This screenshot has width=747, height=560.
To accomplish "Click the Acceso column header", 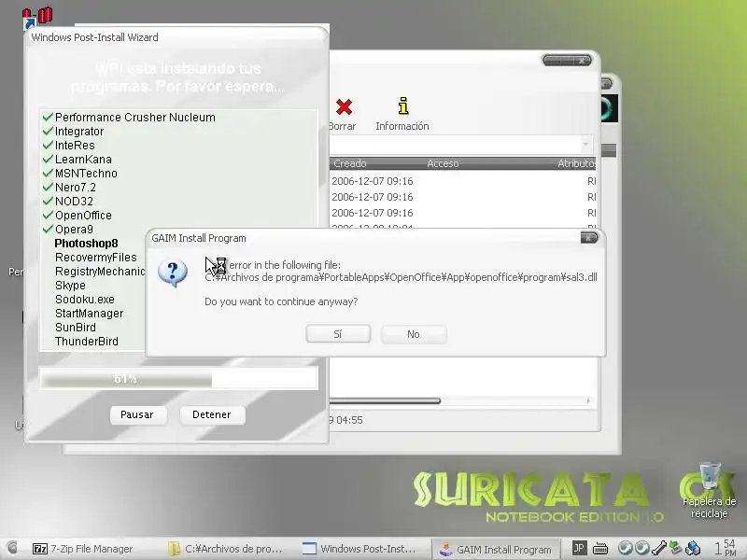I will 443,163.
